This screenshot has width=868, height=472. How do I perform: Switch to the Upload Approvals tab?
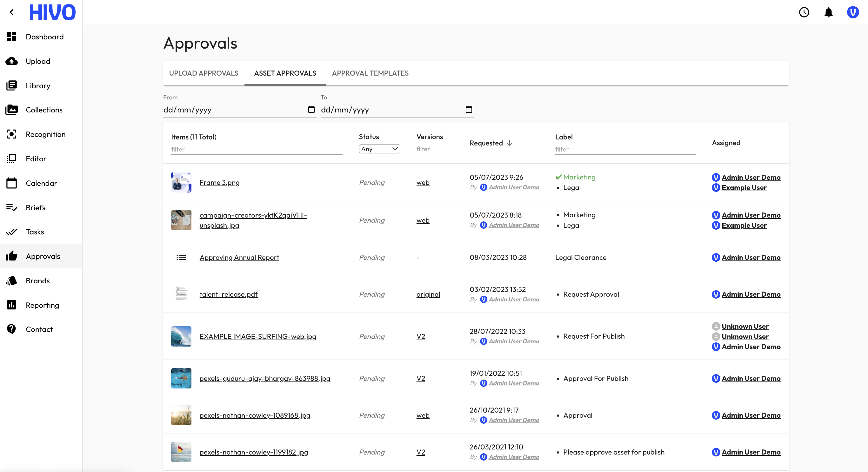204,73
